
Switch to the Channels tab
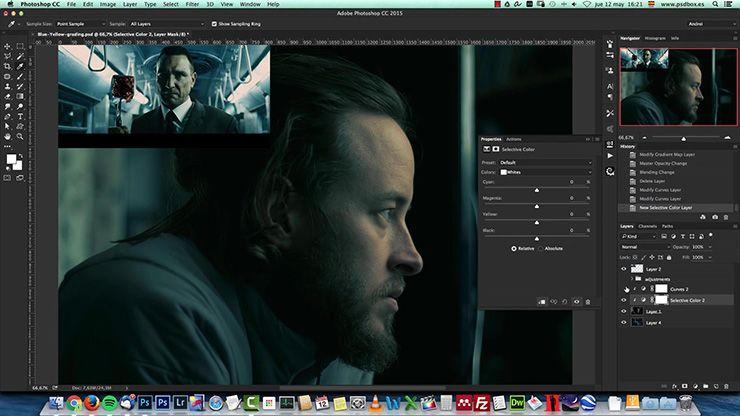pos(648,226)
